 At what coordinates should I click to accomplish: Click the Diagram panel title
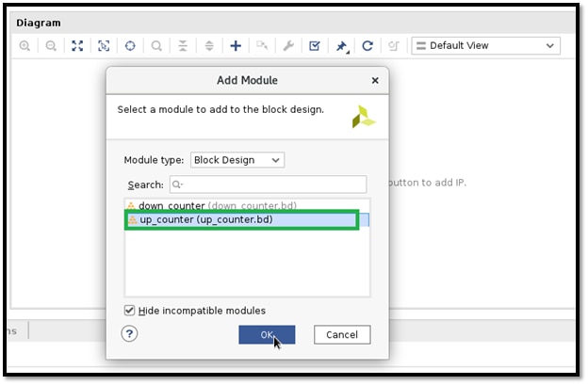point(39,23)
